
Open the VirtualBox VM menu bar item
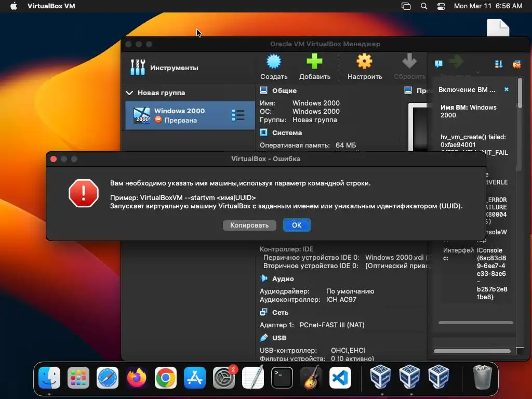[51, 6]
